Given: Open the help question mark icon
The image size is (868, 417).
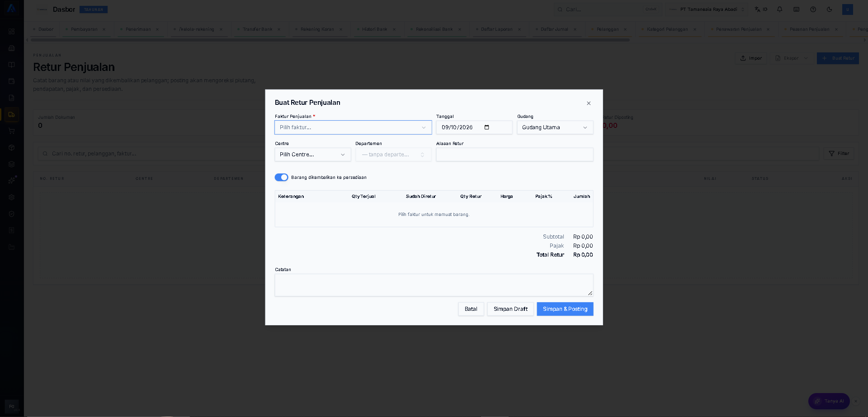Looking at the screenshot, I should (x=813, y=9).
